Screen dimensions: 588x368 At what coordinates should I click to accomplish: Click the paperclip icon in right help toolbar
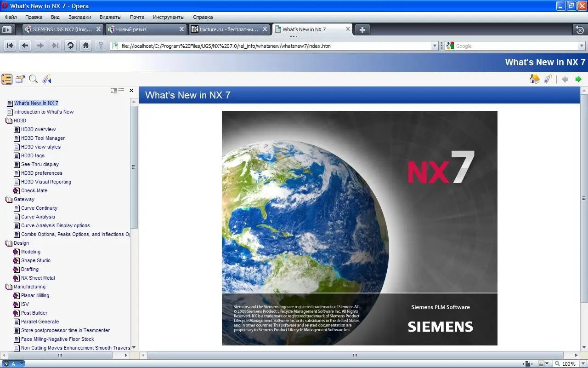pos(548,79)
